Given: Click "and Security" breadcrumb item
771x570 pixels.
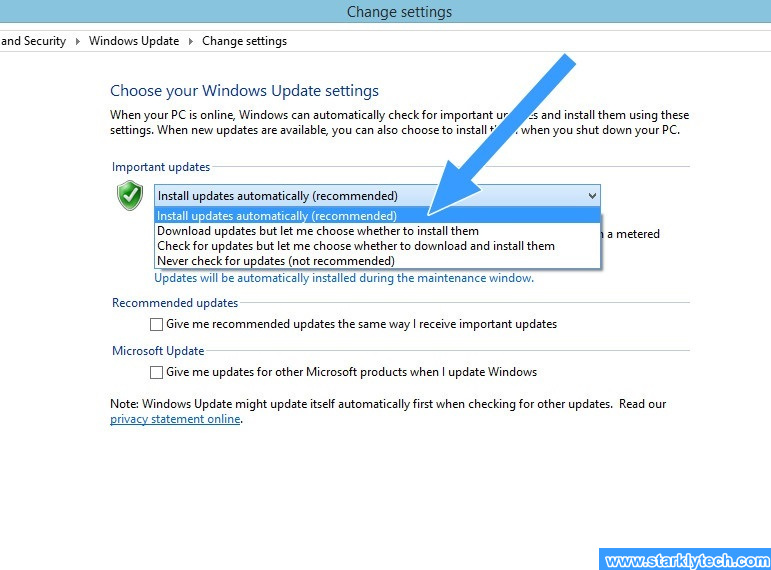Looking at the screenshot, I should 33,41.
